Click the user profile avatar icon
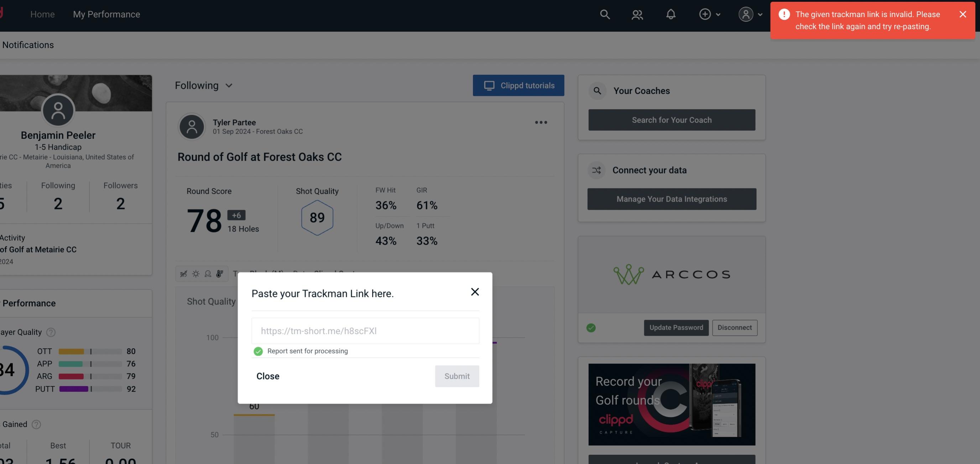This screenshot has width=980, height=464. tap(746, 14)
